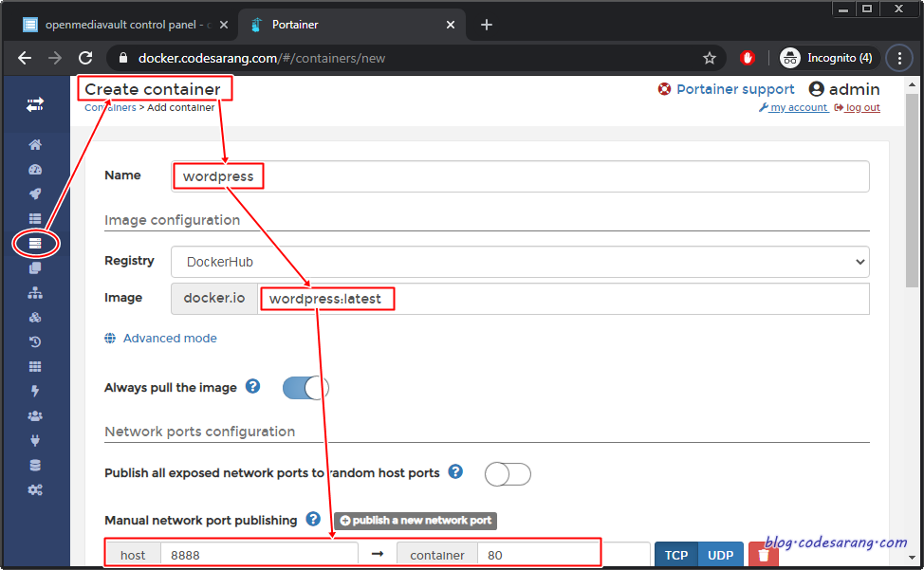Toggle the Portainer sidebar collapse icon
Viewport: 924px width, 570px height.
click(35, 105)
